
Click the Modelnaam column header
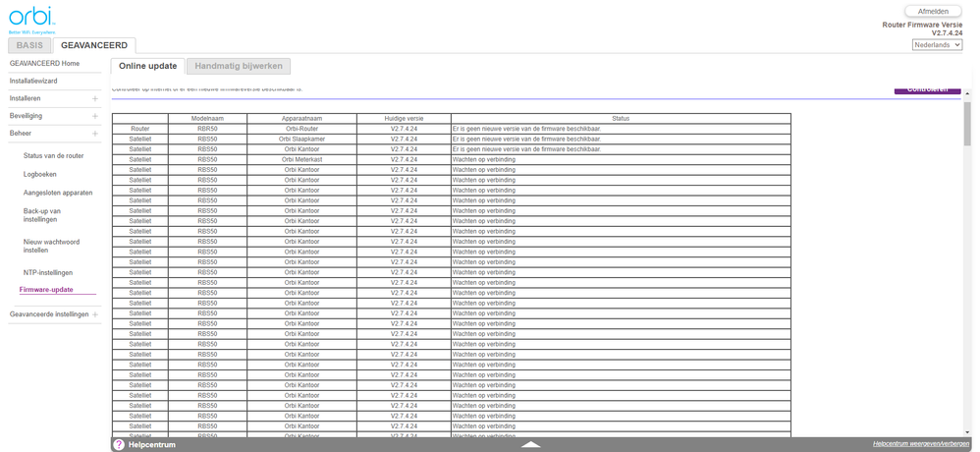pyautogui.click(x=207, y=118)
